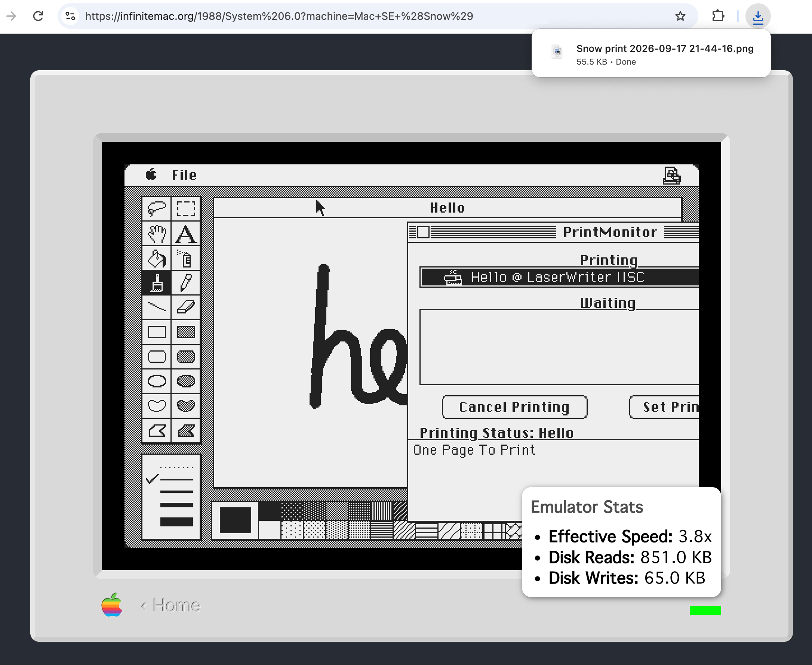Bookmark the page with the star icon
812x665 pixels.
pyautogui.click(x=680, y=16)
